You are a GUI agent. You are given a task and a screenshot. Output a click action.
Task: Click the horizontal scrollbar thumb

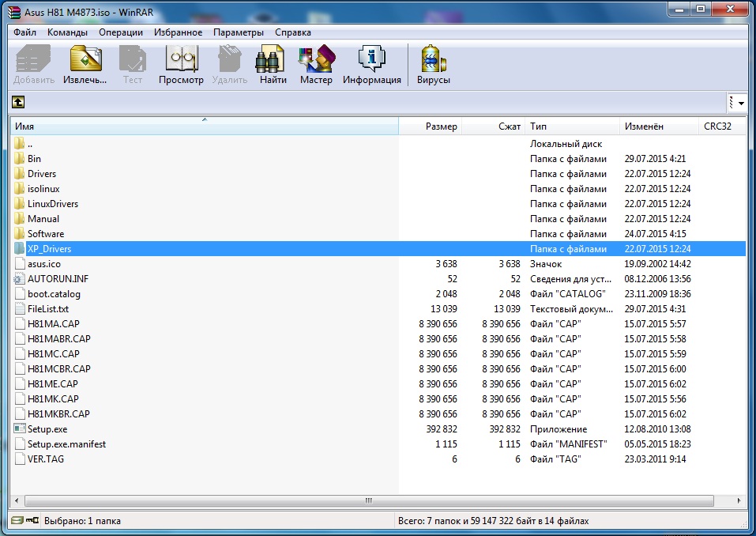369,500
